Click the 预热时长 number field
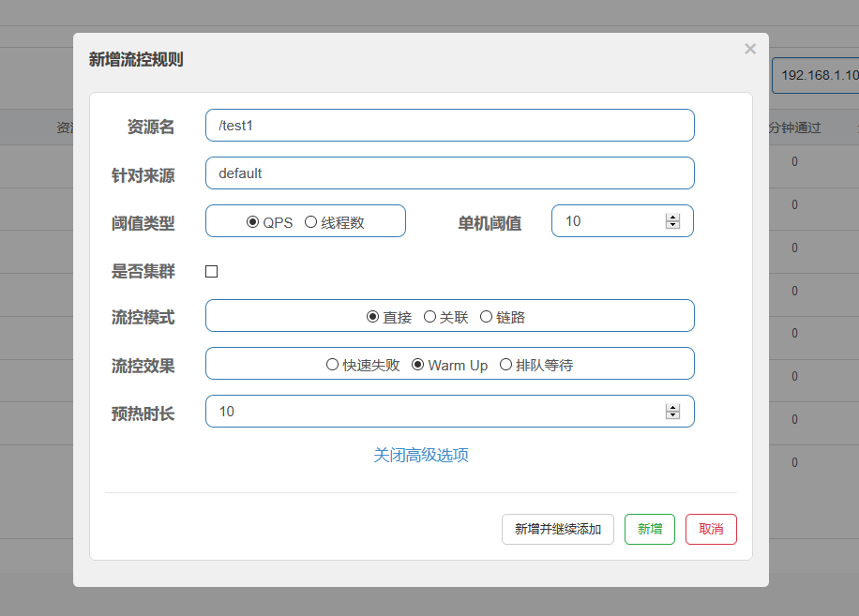This screenshot has height=616, width=859. 431,412
